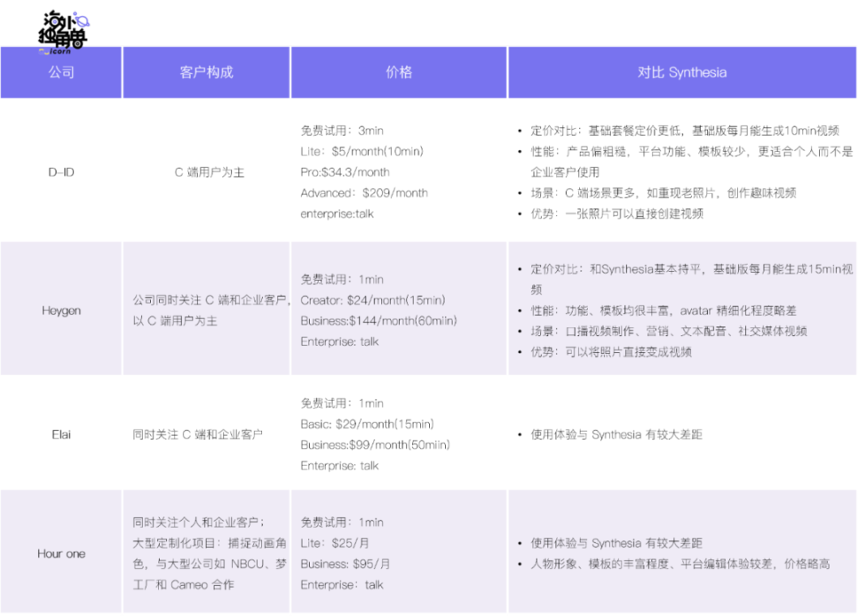The width and height of the screenshot is (858, 616).
Task: Select Heygen's Creator: $24/month price line
Action: click(373, 300)
